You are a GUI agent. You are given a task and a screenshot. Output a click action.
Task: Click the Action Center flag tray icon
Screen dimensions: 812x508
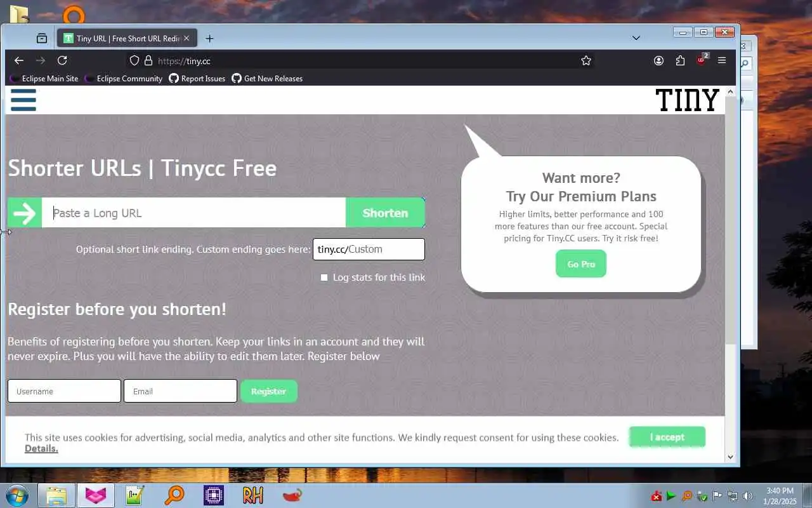[717, 496]
